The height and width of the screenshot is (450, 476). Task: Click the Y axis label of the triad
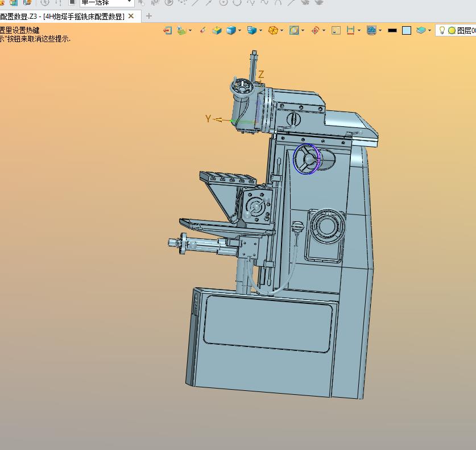pos(208,118)
